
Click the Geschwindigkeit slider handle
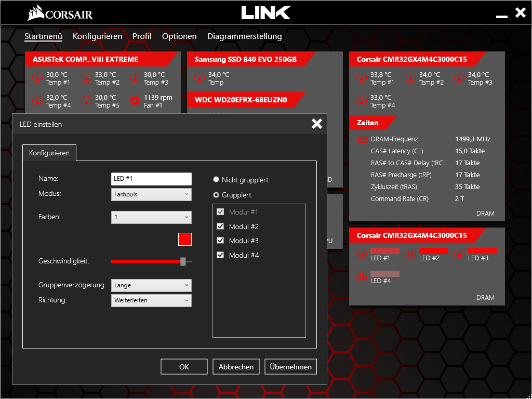[183, 261]
